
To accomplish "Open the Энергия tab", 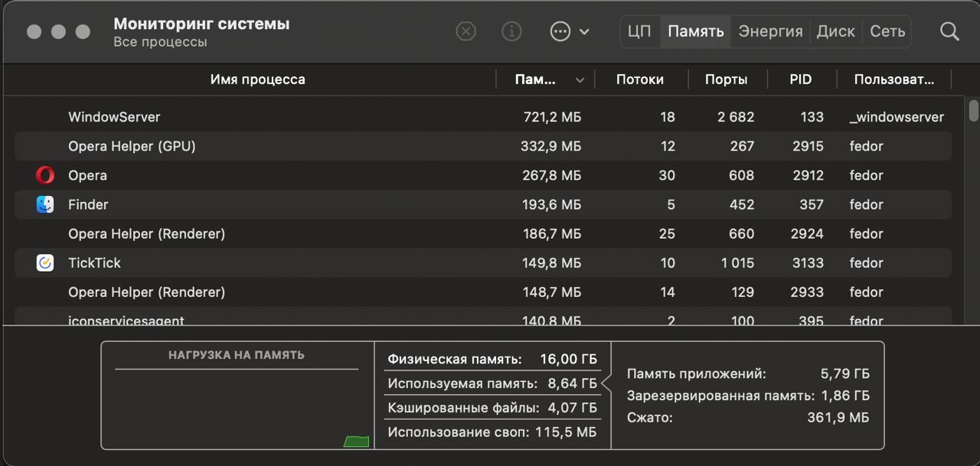I will click(770, 31).
